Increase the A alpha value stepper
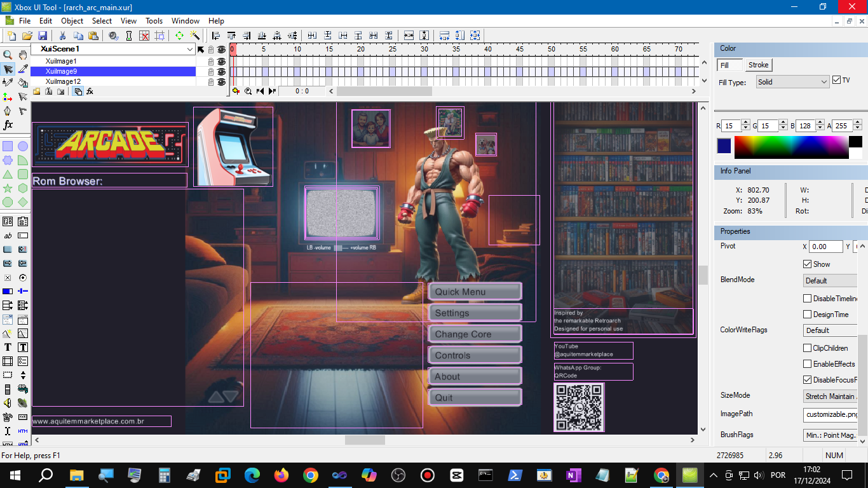Image resolution: width=868 pixels, height=488 pixels. pyautogui.click(x=857, y=123)
